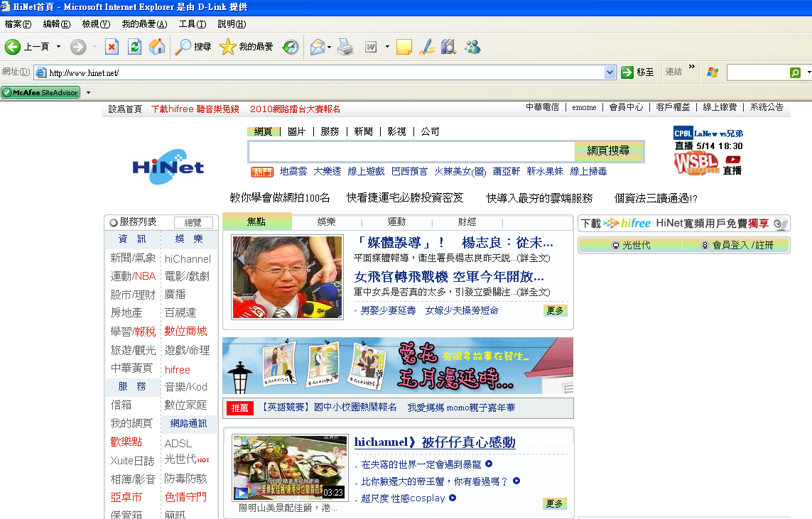The width and height of the screenshot is (812, 519).
Task: Click the 會員登入/註冊 button
Action: pyautogui.click(x=737, y=245)
